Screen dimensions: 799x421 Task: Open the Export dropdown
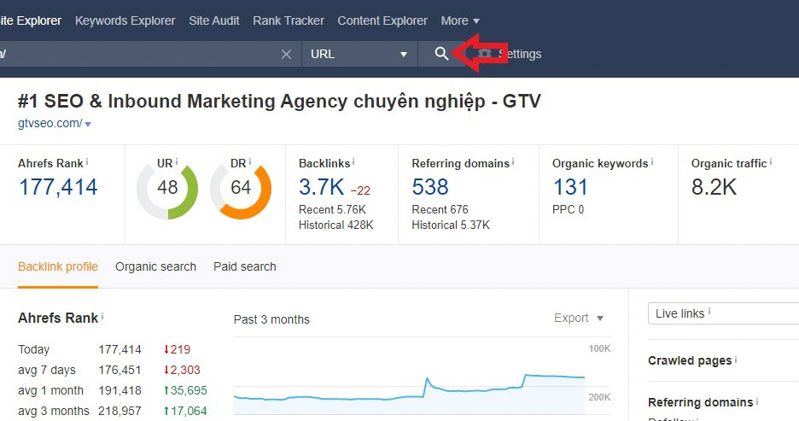[578, 318]
